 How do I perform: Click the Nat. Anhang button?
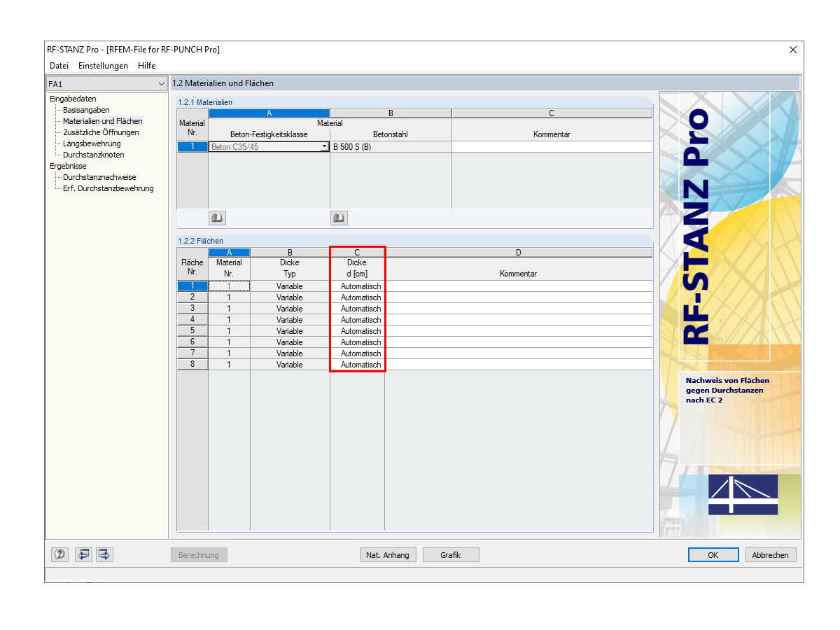coord(388,555)
